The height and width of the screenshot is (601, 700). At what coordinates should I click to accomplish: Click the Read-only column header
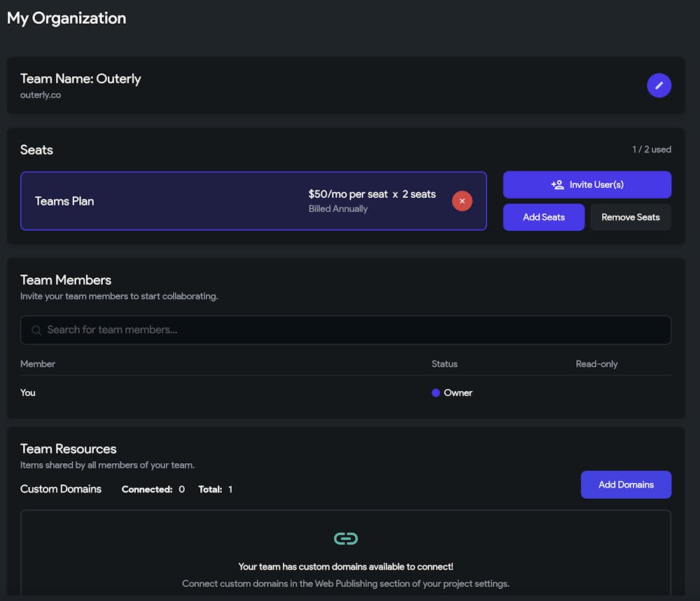coord(596,364)
